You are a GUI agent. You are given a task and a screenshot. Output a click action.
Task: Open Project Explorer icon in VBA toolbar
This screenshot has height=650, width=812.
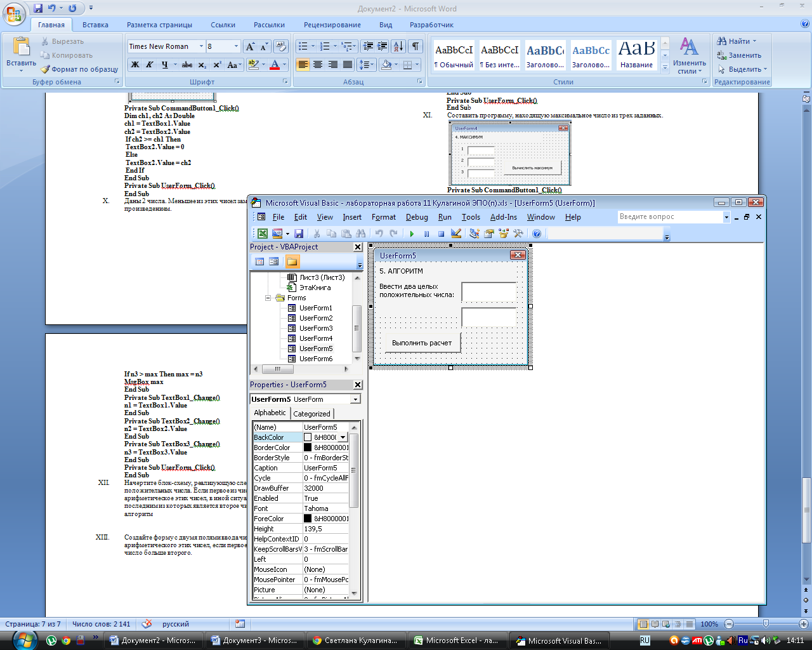tap(474, 234)
